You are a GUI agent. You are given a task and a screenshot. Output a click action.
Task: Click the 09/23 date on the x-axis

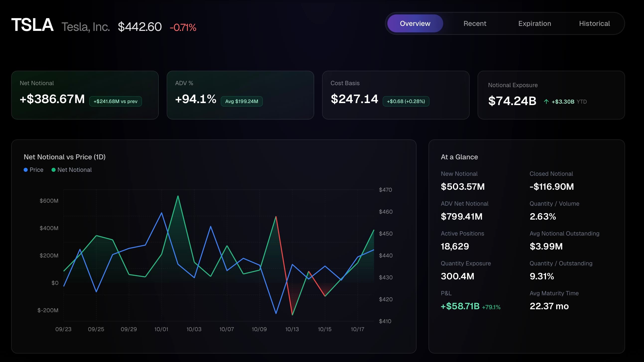[63, 329]
